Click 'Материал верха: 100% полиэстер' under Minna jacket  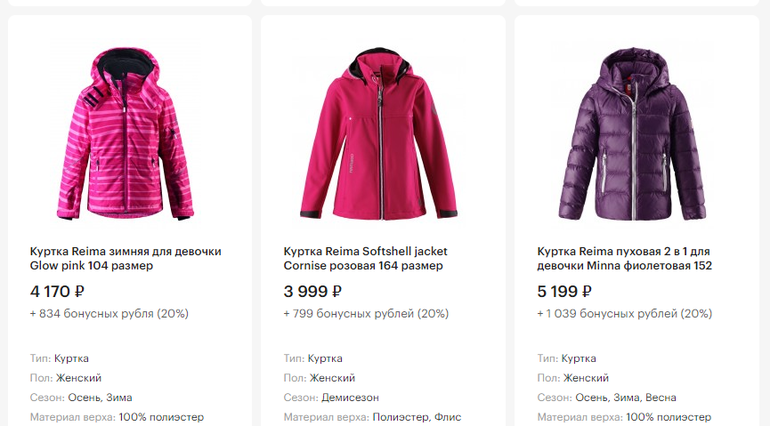click(x=624, y=417)
